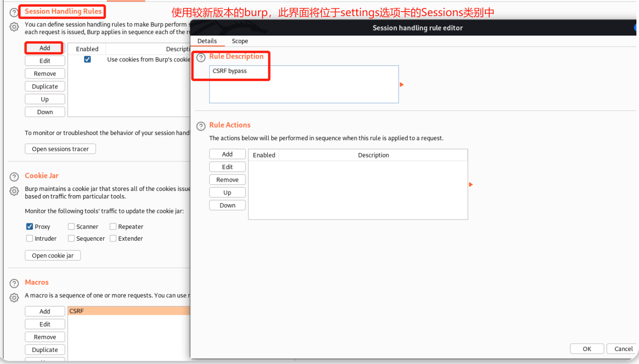The image size is (639, 364).
Task: Click help icon for Rule Description
Action: 201,58
